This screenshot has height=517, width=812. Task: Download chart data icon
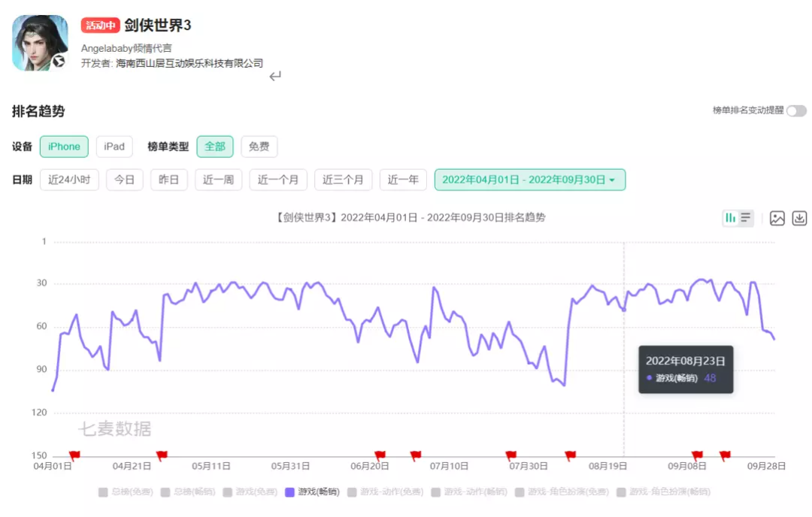click(799, 219)
